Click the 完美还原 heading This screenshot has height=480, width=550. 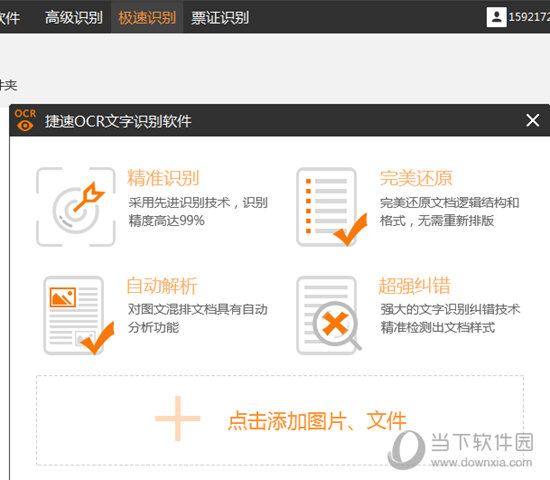(416, 178)
